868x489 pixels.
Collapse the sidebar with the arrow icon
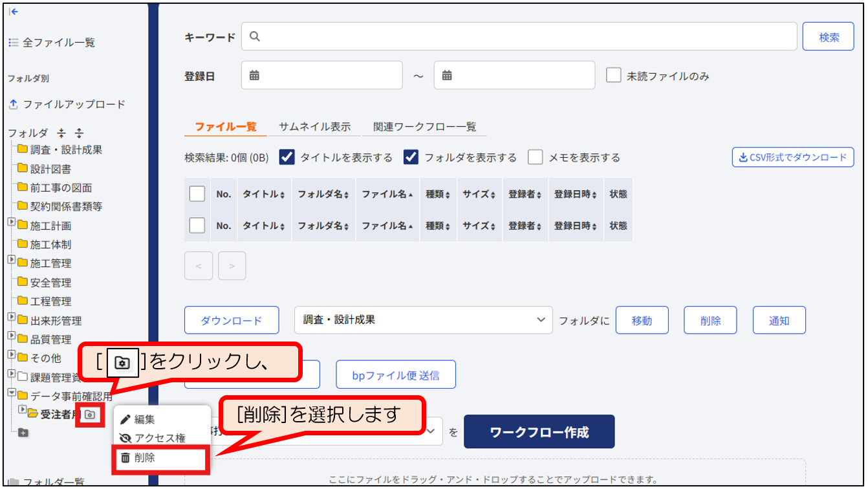click(x=14, y=12)
